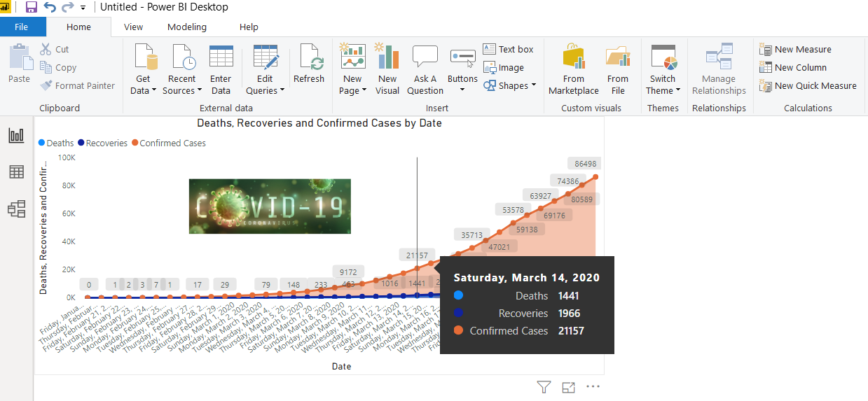Viewport: 868px width, 401px height.
Task: Click the 100K y-axis label
Action: [67, 157]
